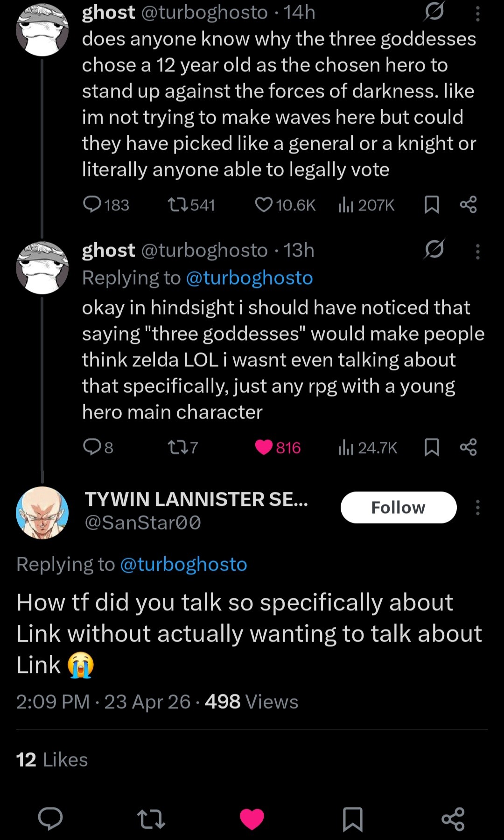Open TYWIN LANNISTER profile picture
504x840 pixels.
tap(42, 512)
